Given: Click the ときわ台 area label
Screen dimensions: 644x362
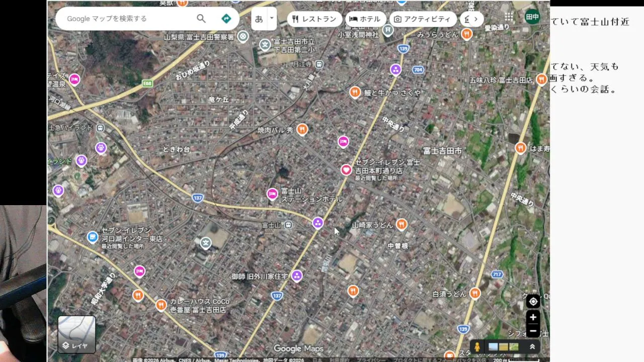Looking at the screenshot, I should coord(177,149).
